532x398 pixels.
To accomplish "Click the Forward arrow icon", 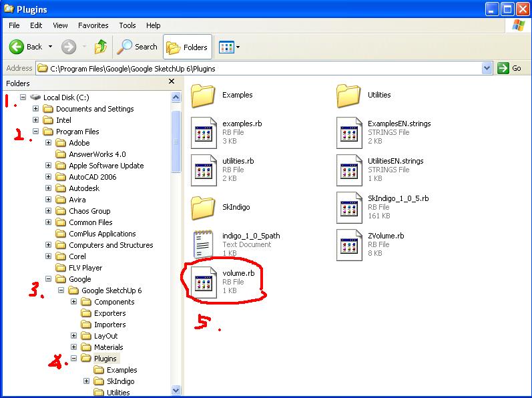I will click(x=69, y=47).
